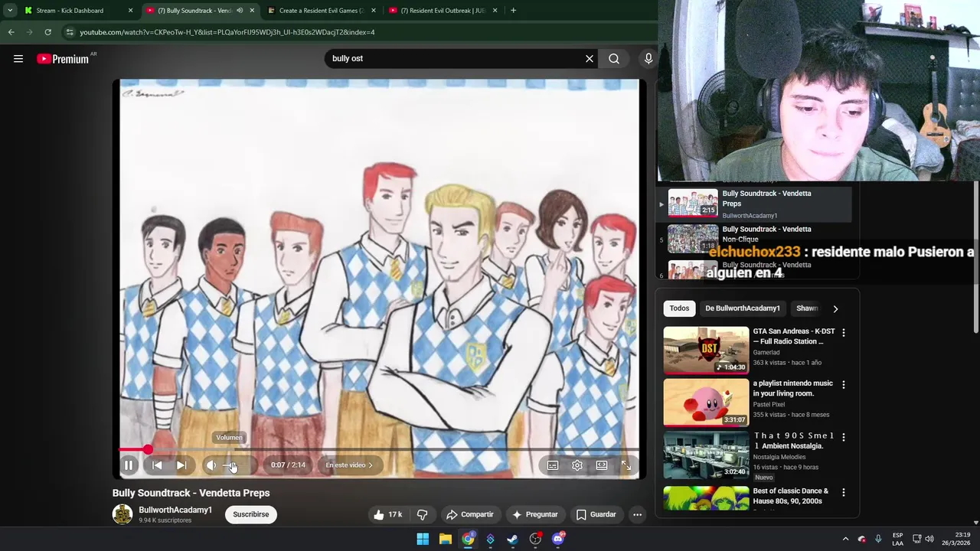Screen dimensions: 980x551
Task: Click the youtube.com address bar URL
Action: click(227, 32)
